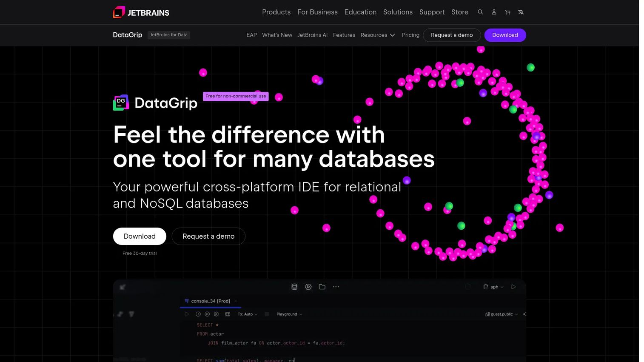This screenshot has width=644, height=362.
Task: Open the Features link
Action: coord(344,35)
